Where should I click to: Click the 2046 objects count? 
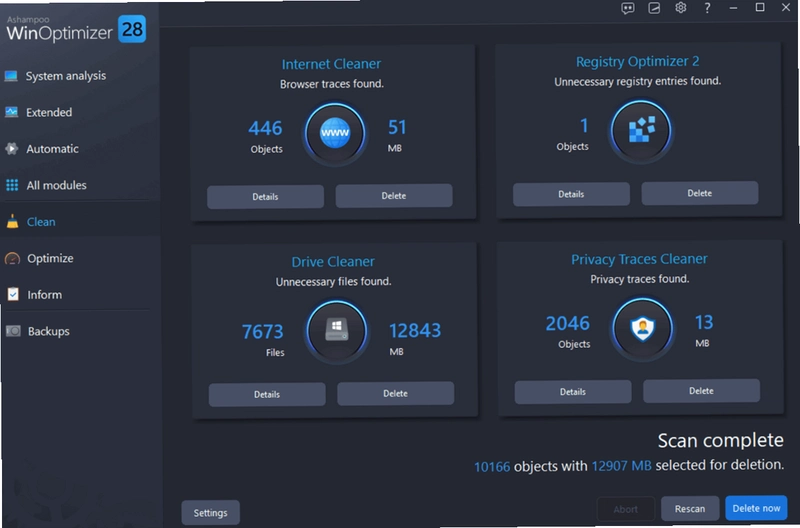567,323
